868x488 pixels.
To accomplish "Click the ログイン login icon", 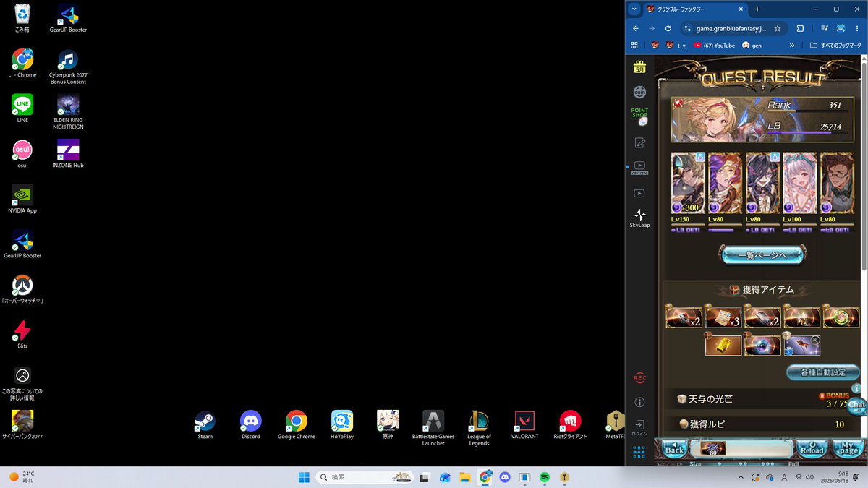I will [639, 428].
